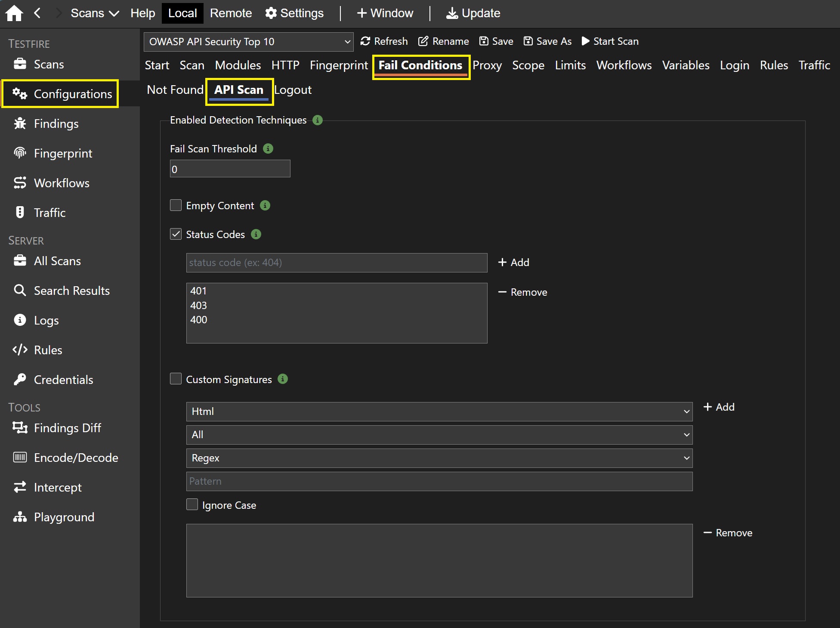Click the back arrow navigation icon
Viewport: 840px width, 628px height.
(37, 13)
